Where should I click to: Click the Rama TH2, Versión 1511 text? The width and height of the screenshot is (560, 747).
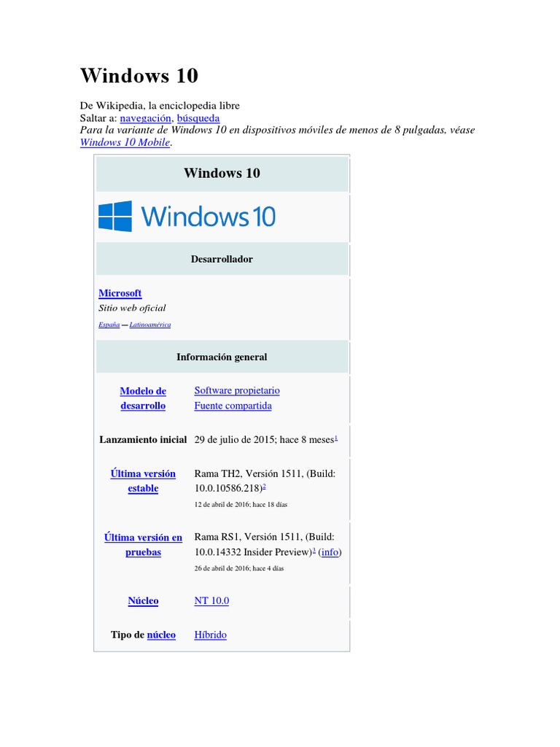[249, 473]
